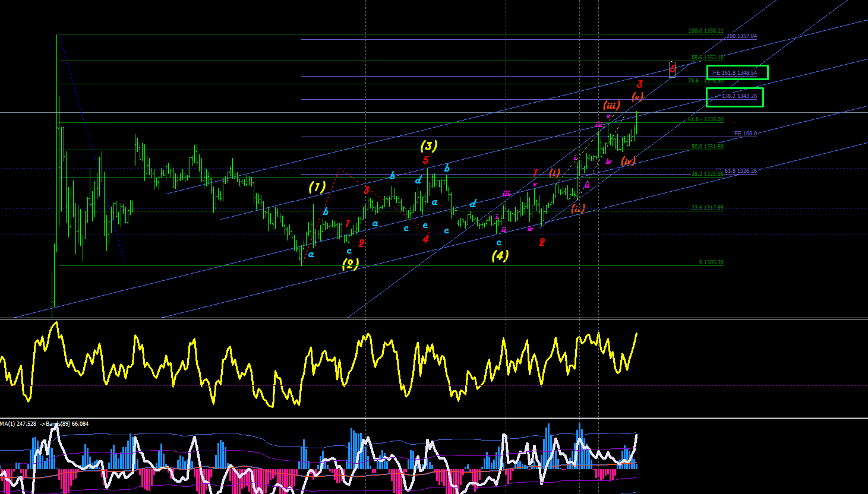868x494 pixels.
Task: Click the FE 100.0 expansion label
Action: point(746,134)
